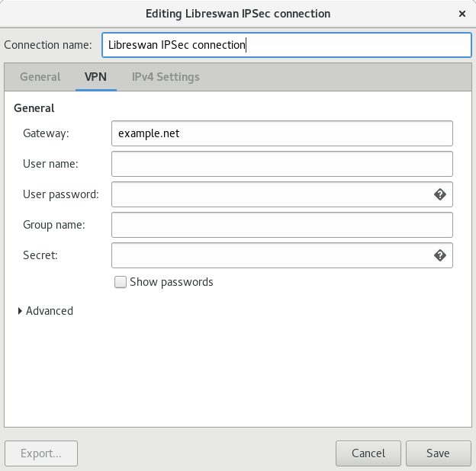Close the Editing Libreswan IPSec connection dialog

click(462, 14)
